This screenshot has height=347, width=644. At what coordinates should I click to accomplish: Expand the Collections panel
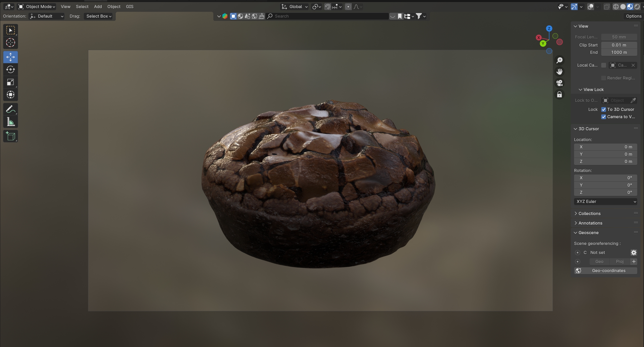(x=589, y=213)
